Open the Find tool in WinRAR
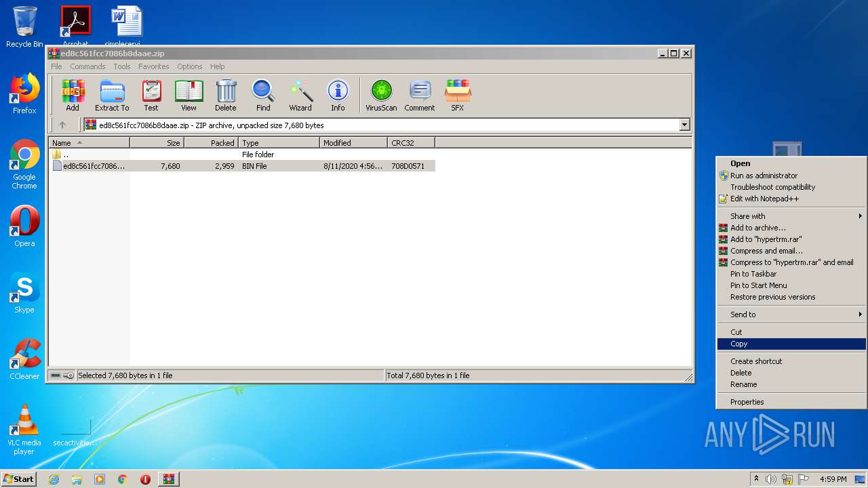Viewport: 868px width, 488px height. tap(263, 95)
